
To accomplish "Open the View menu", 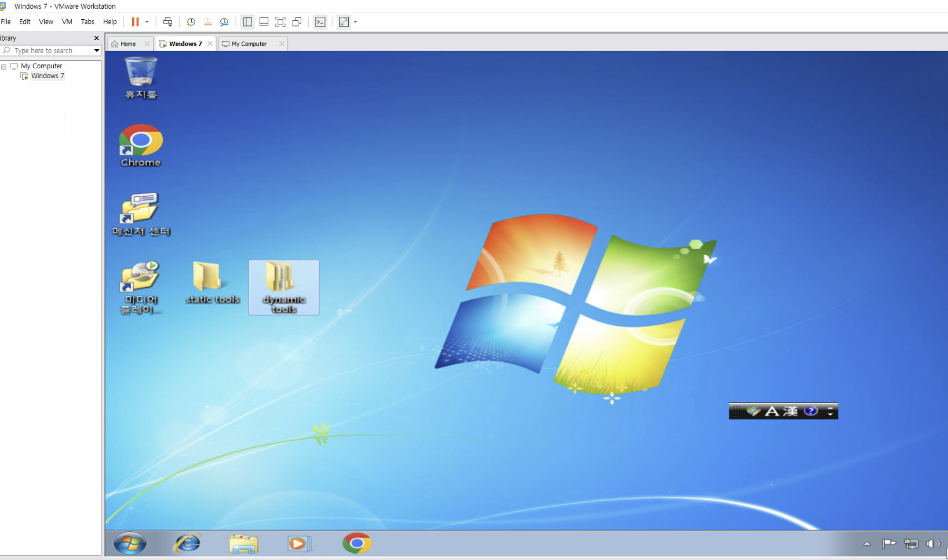I will pos(46,22).
